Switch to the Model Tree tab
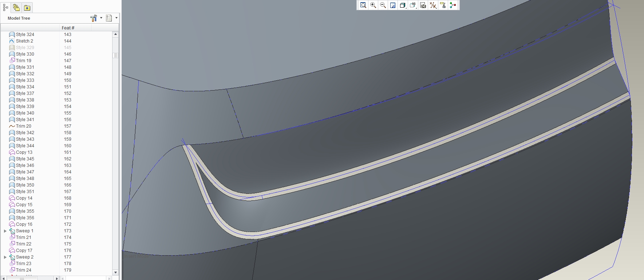The image size is (644, 280). [5, 7]
